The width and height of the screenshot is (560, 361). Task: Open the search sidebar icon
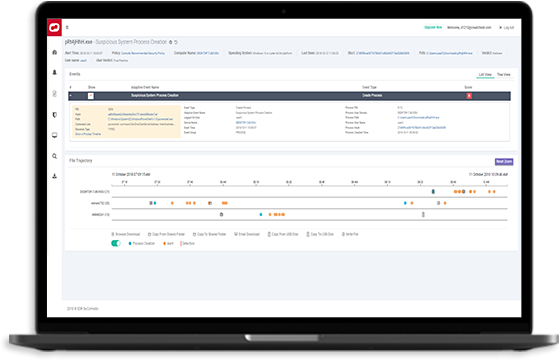pos(55,156)
